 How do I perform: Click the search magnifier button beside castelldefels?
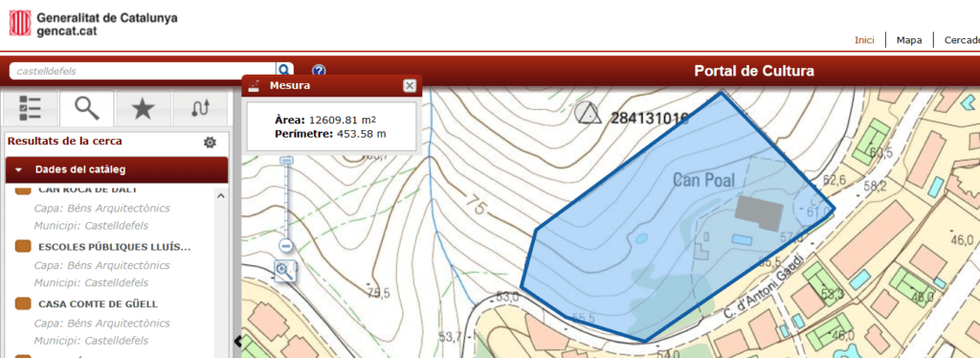click(284, 71)
